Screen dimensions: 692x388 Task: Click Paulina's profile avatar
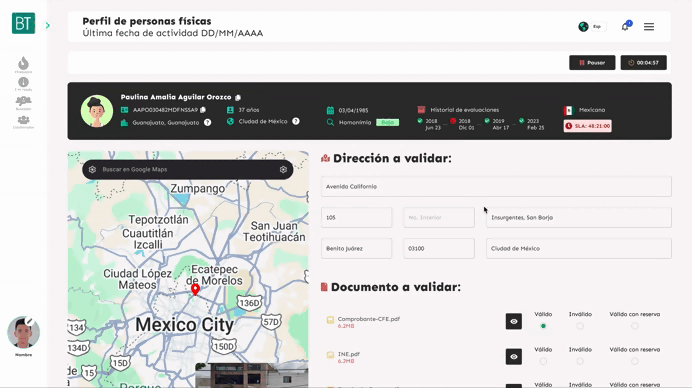click(97, 111)
